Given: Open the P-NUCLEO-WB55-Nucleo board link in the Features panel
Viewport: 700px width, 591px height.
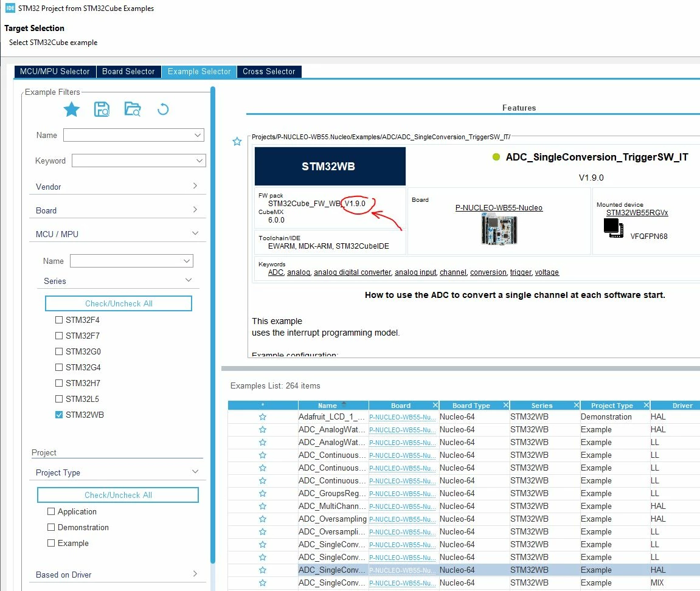Looking at the screenshot, I should [x=499, y=207].
